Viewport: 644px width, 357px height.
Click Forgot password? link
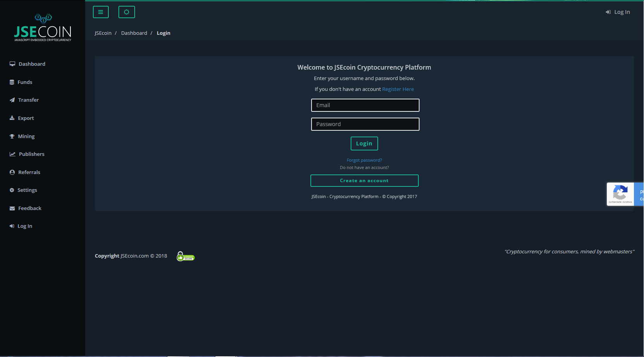coord(364,160)
